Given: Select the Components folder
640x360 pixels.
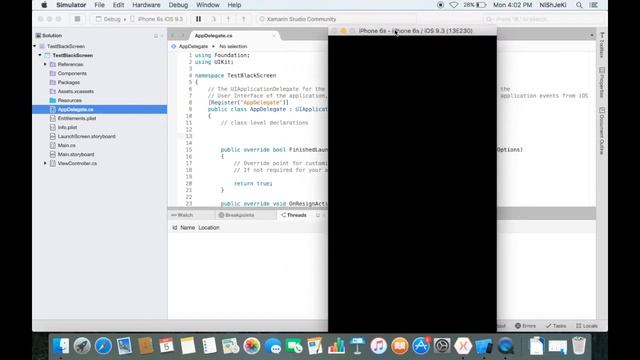Looking at the screenshot, I should pyautogui.click(x=72, y=73).
